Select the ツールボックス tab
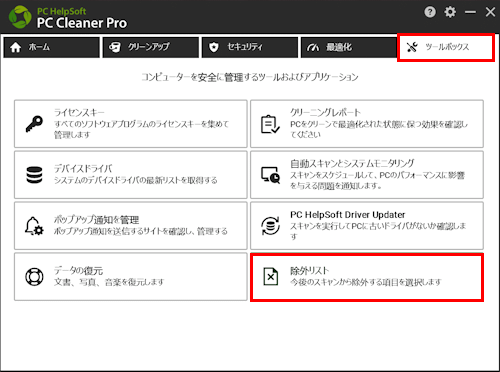500x372 pixels. pos(446,47)
